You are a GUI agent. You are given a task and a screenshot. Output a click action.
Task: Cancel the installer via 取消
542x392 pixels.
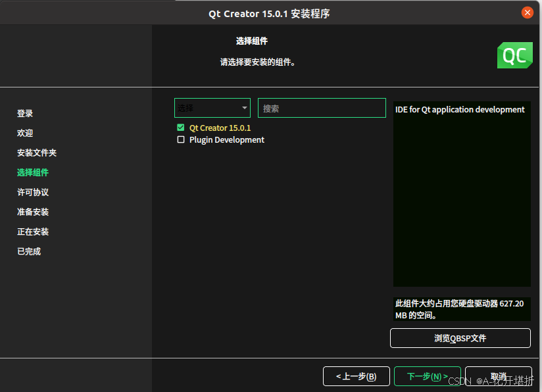499,376
